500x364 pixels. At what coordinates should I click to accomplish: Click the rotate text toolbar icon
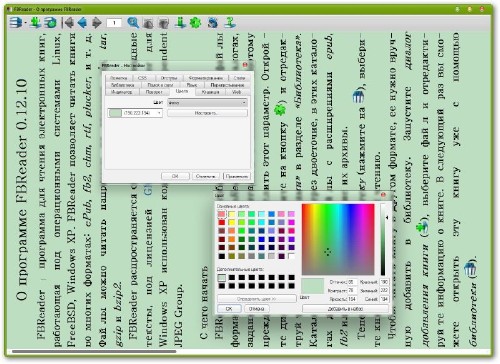point(213,23)
